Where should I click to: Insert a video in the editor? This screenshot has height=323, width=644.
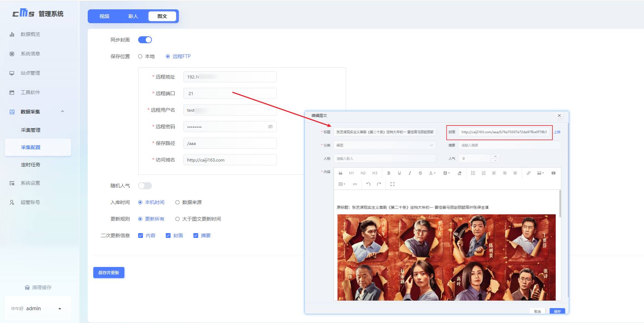point(554,173)
